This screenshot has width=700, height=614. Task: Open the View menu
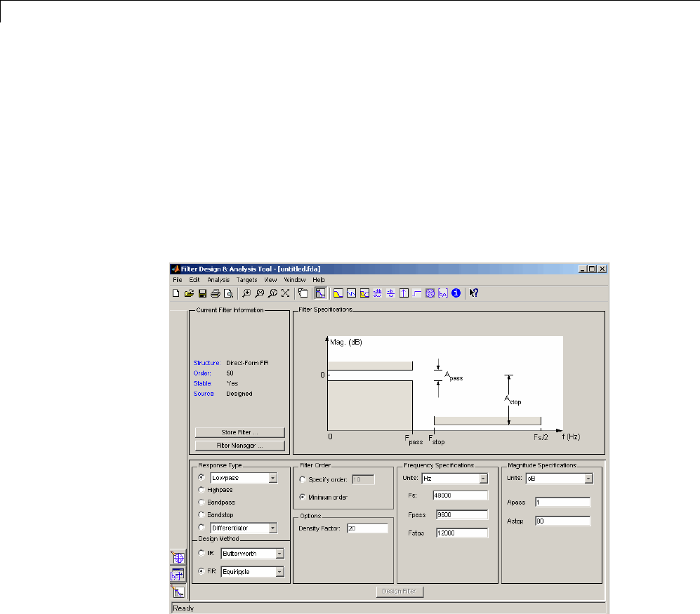pyautogui.click(x=270, y=280)
